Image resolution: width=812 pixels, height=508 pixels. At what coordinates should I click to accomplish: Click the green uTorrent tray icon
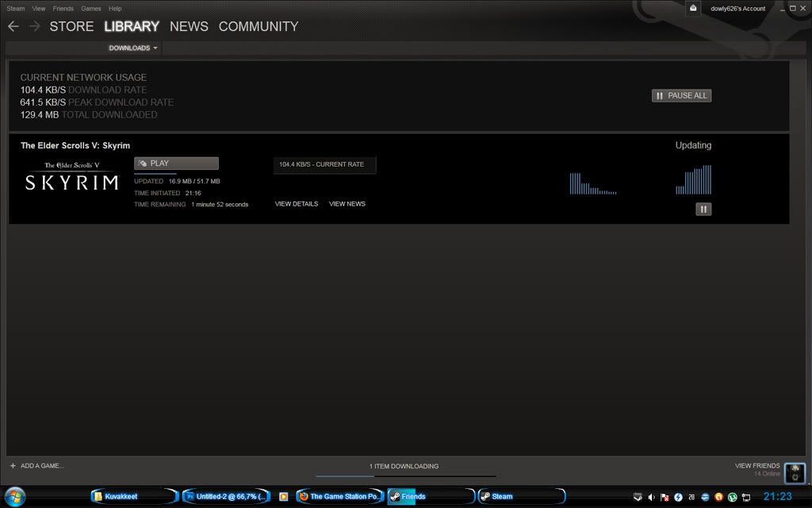pyautogui.click(x=732, y=497)
